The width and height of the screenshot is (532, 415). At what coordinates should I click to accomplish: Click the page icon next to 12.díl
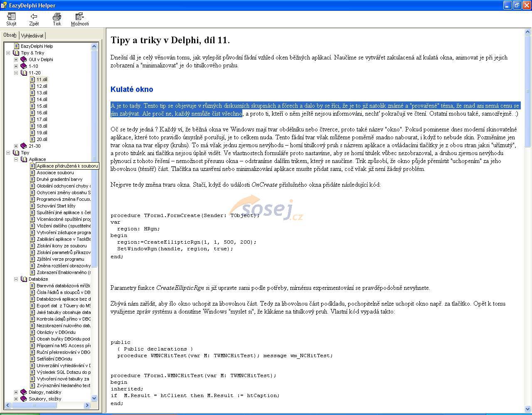pos(32,86)
